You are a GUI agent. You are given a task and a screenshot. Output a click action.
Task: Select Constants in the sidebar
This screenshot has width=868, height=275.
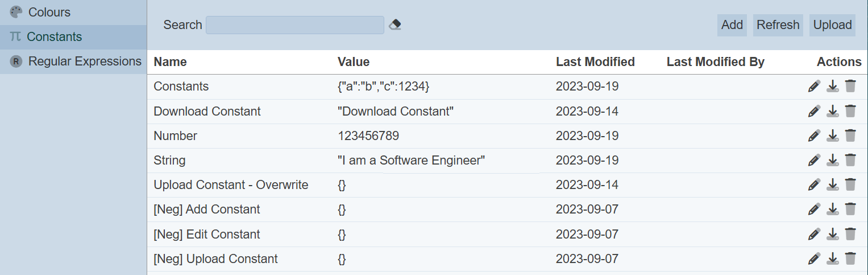tap(54, 37)
